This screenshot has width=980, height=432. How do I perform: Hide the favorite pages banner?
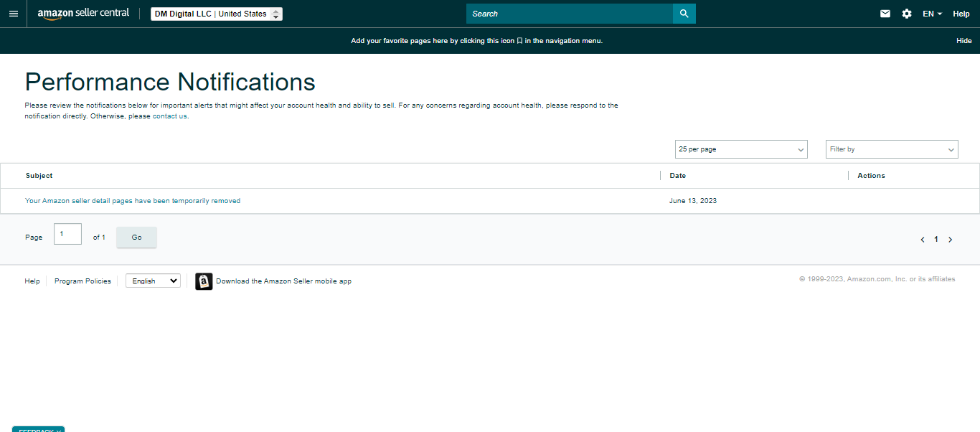(x=963, y=41)
